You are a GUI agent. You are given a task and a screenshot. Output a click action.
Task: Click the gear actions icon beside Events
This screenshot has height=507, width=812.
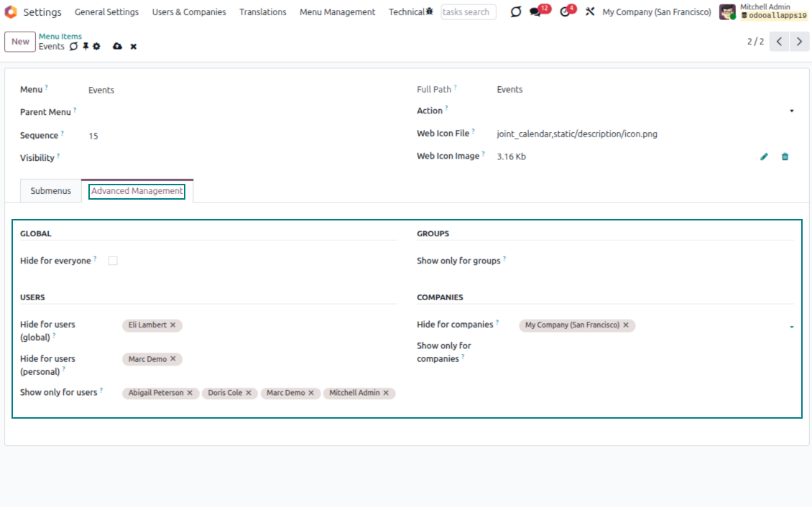click(x=97, y=47)
